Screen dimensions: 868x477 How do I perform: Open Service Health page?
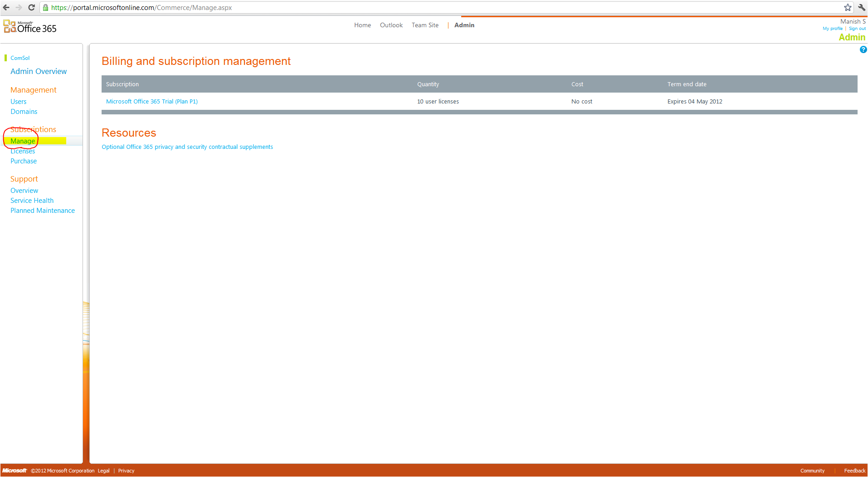32,201
